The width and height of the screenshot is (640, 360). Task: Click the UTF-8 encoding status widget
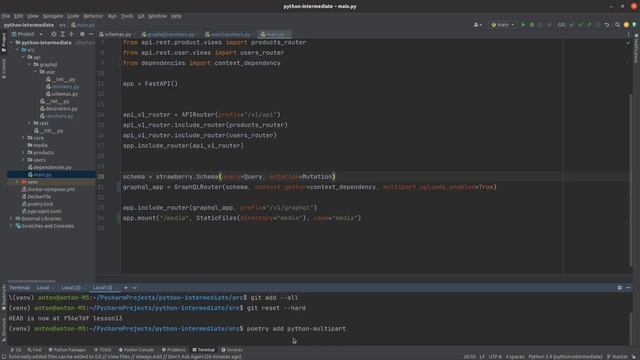pyautogui.click(x=495, y=357)
